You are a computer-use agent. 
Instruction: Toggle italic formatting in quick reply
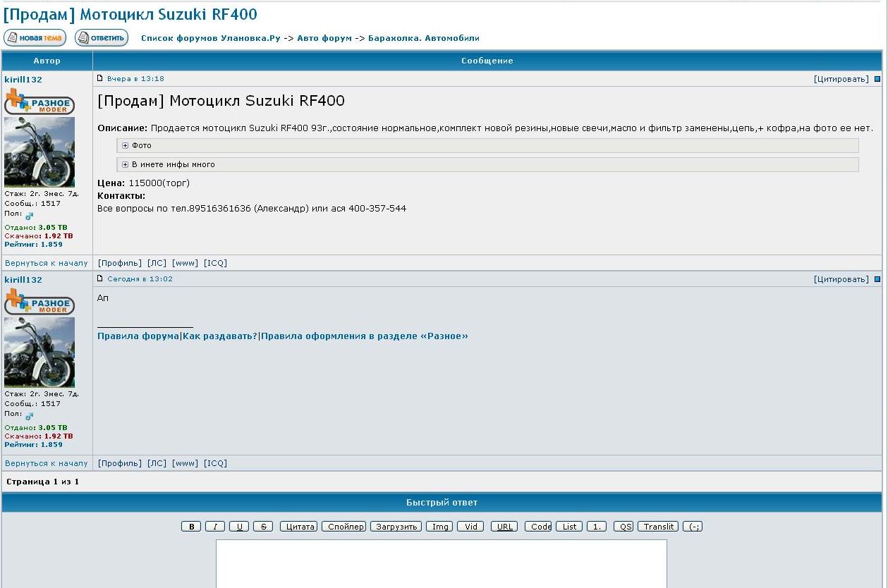215,527
